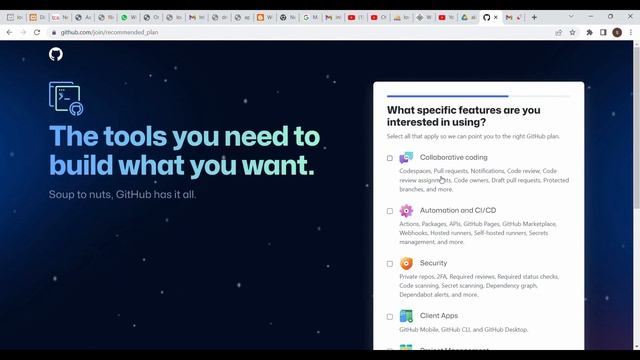This screenshot has height=360, width=640.
Task: Open the tab search dropdown chevron
Action: [571, 17]
